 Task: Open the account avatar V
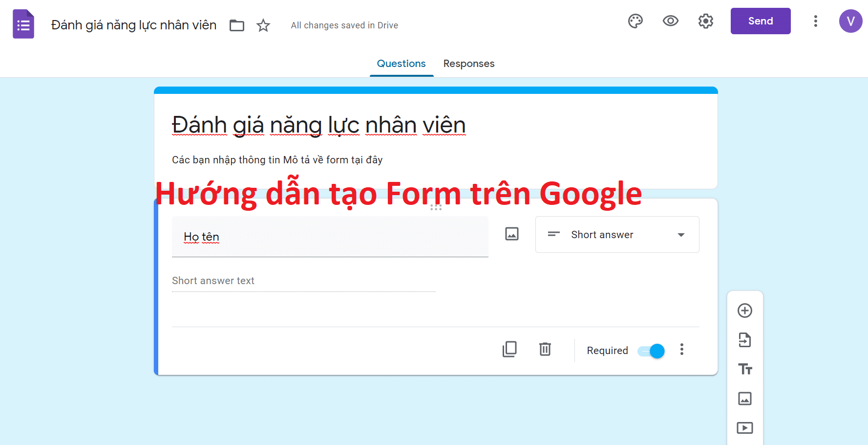click(x=850, y=21)
